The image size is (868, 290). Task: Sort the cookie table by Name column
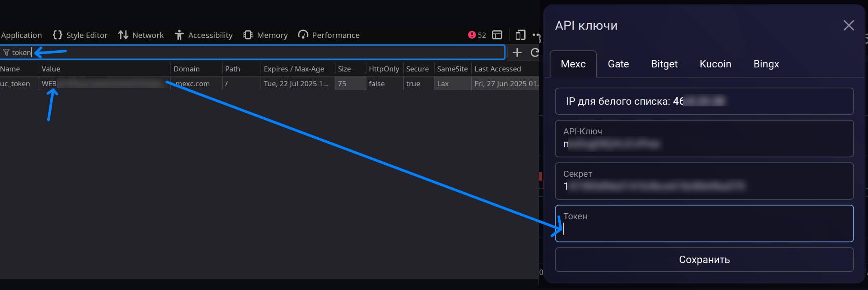point(19,69)
